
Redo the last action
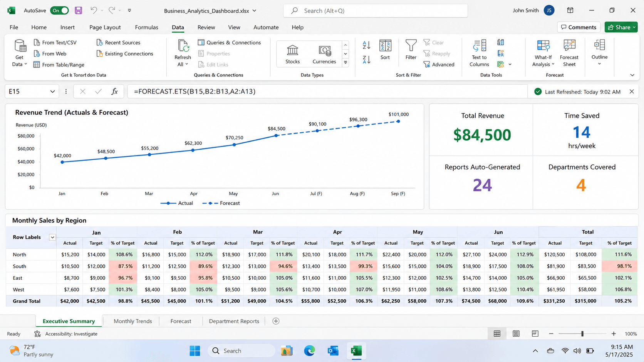112,10
